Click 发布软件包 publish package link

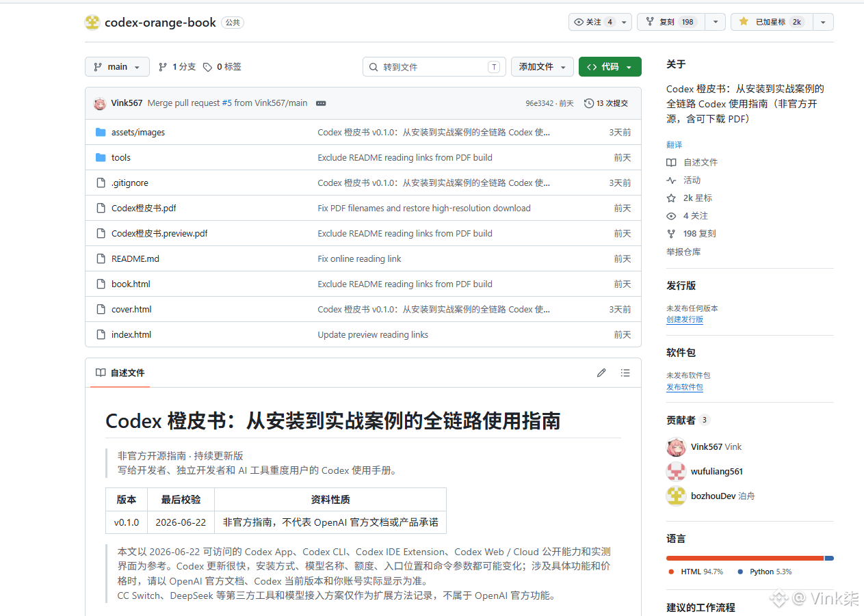685,387
